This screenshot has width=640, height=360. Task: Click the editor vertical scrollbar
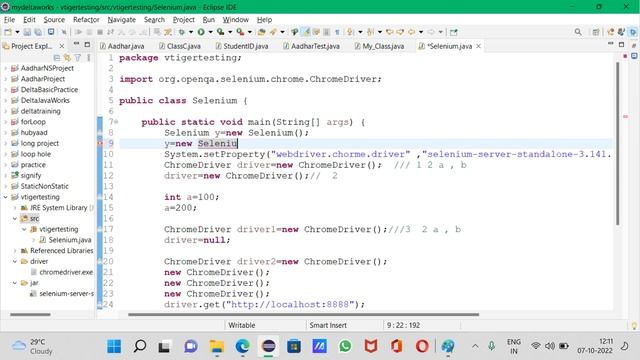click(x=618, y=143)
